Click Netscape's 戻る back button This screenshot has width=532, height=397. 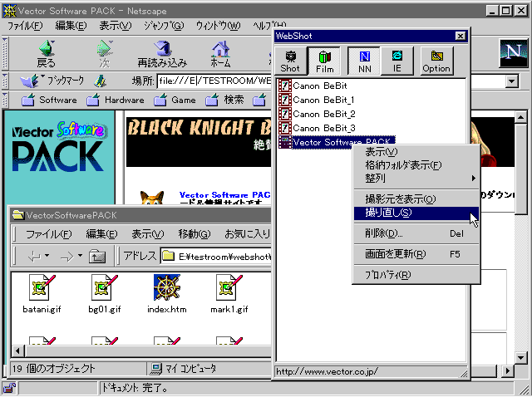click(x=47, y=53)
